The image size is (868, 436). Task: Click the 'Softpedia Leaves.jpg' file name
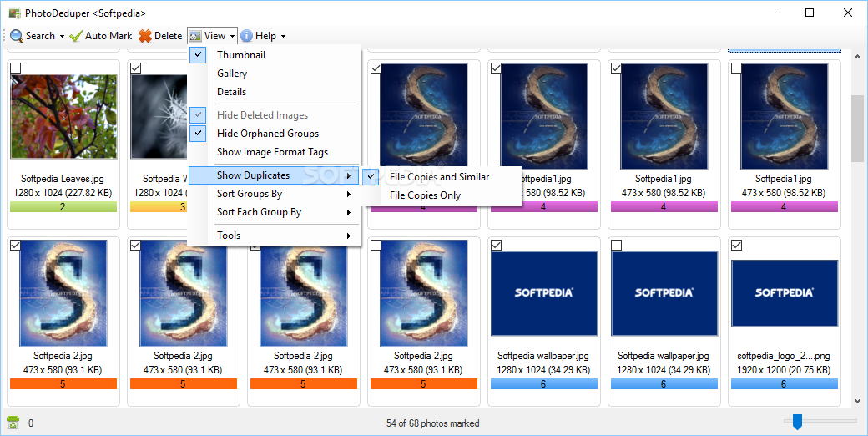[63, 179]
